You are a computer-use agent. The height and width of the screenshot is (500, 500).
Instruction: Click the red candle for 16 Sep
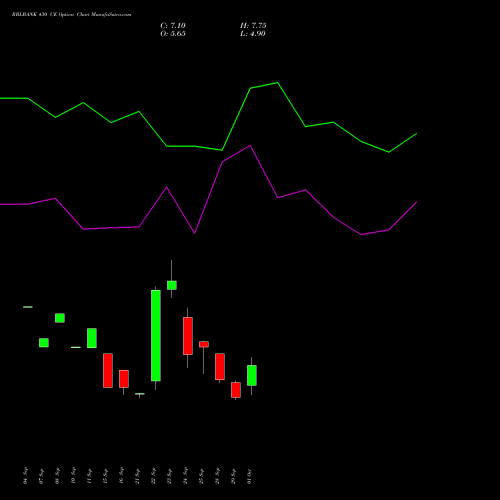124,379
